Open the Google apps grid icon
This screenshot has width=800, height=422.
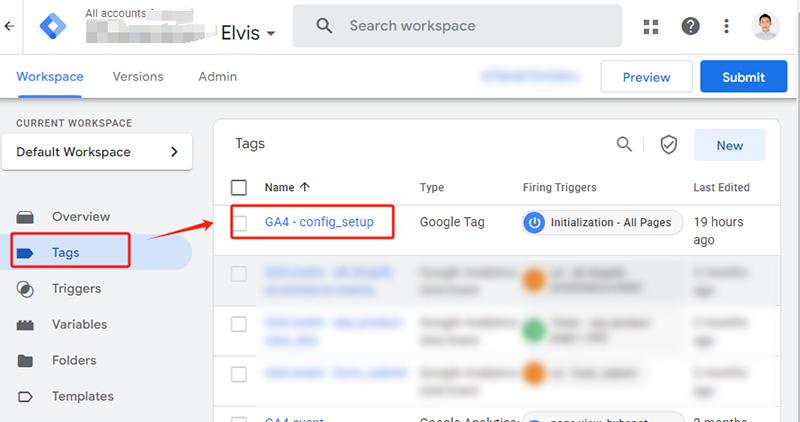pos(653,27)
